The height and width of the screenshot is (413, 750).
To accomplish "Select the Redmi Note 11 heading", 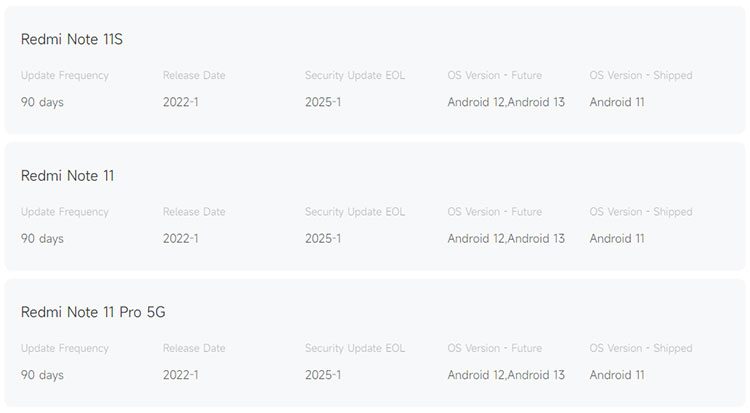I will pyautogui.click(x=67, y=176).
